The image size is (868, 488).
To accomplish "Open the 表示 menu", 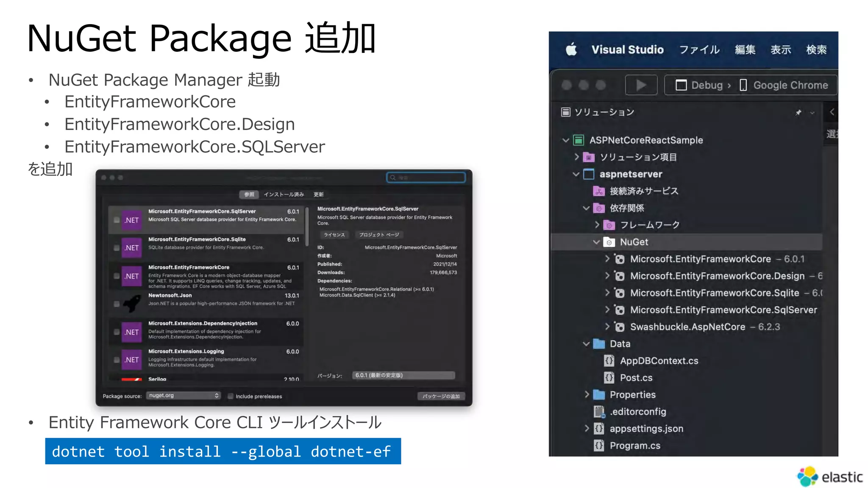I will 780,50.
